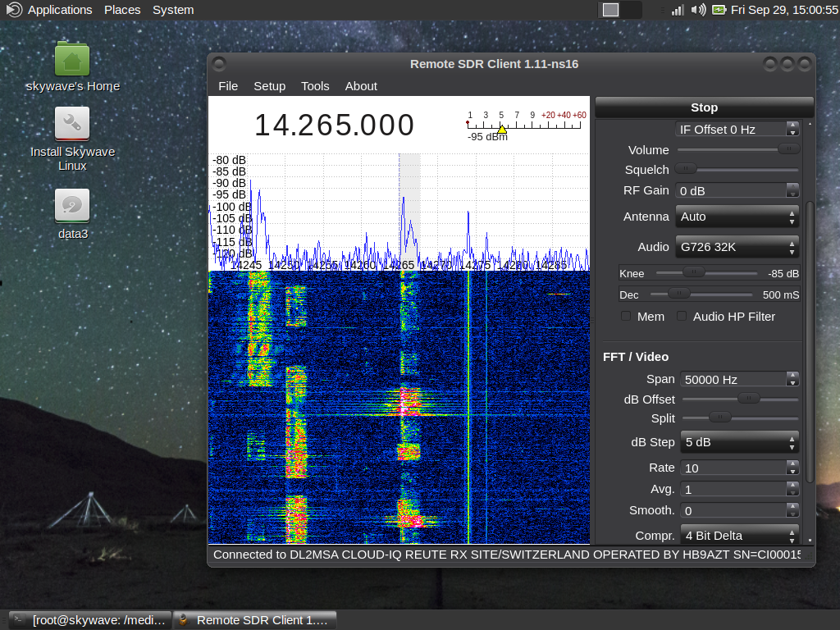Open the volume speaker tray icon
This screenshot has width=840, height=630.
pos(698,10)
